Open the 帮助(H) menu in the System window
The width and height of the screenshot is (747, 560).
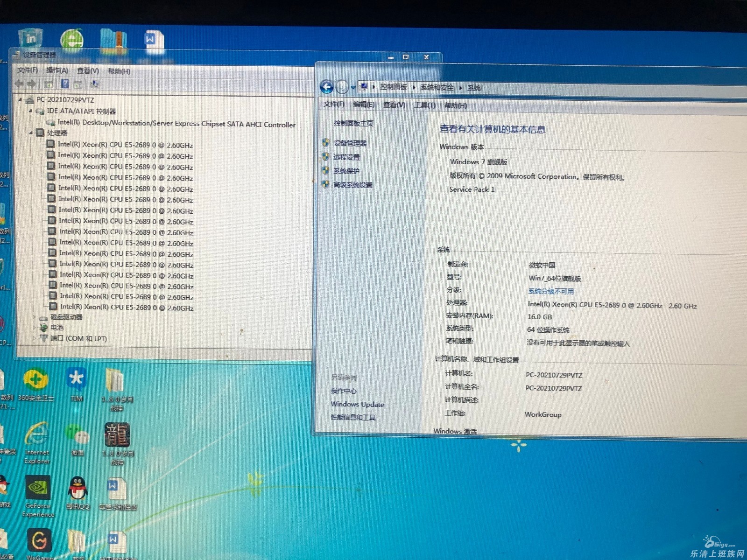pos(455,105)
